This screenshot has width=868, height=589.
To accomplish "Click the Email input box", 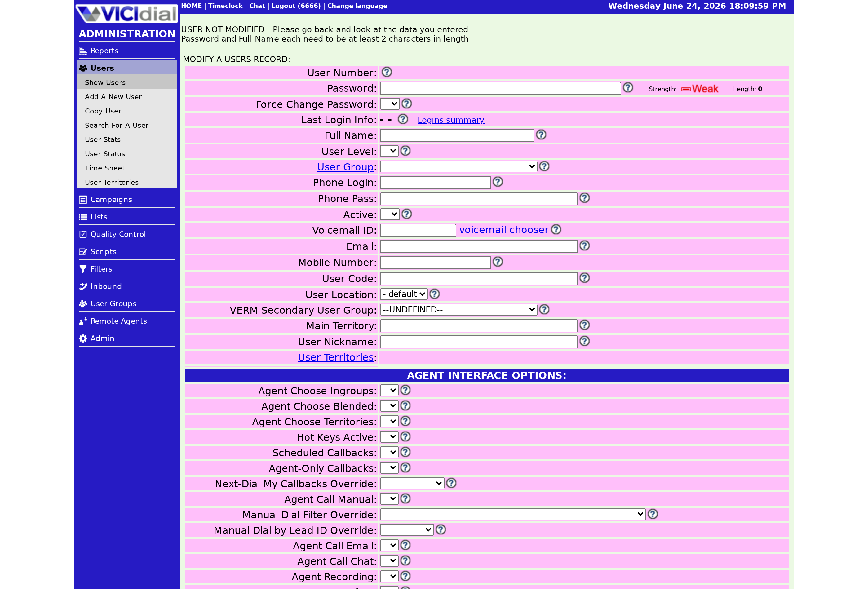I will [x=478, y=246].
